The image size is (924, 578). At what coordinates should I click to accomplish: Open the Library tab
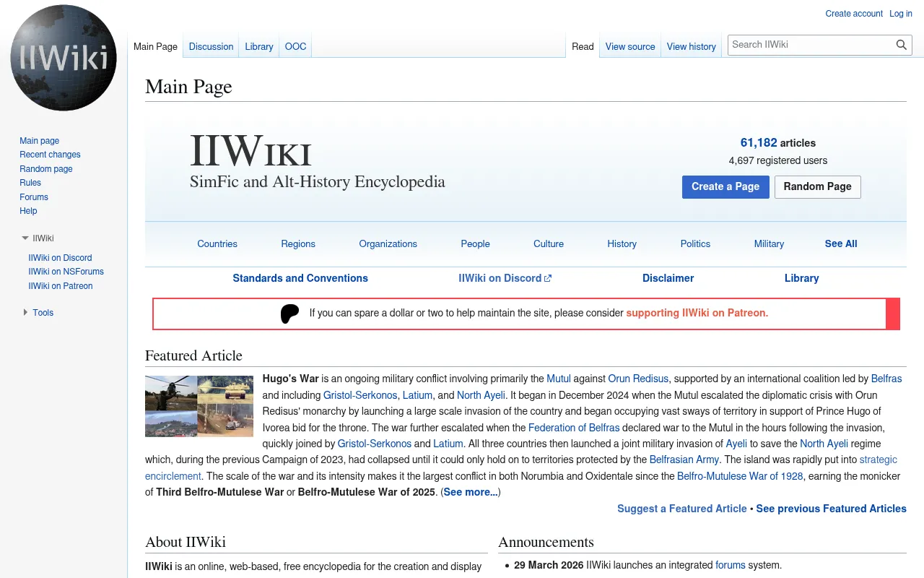[259, 46]
